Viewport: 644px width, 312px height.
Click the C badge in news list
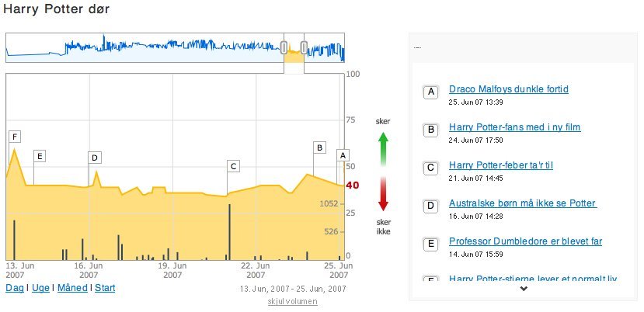click(430, 168)
